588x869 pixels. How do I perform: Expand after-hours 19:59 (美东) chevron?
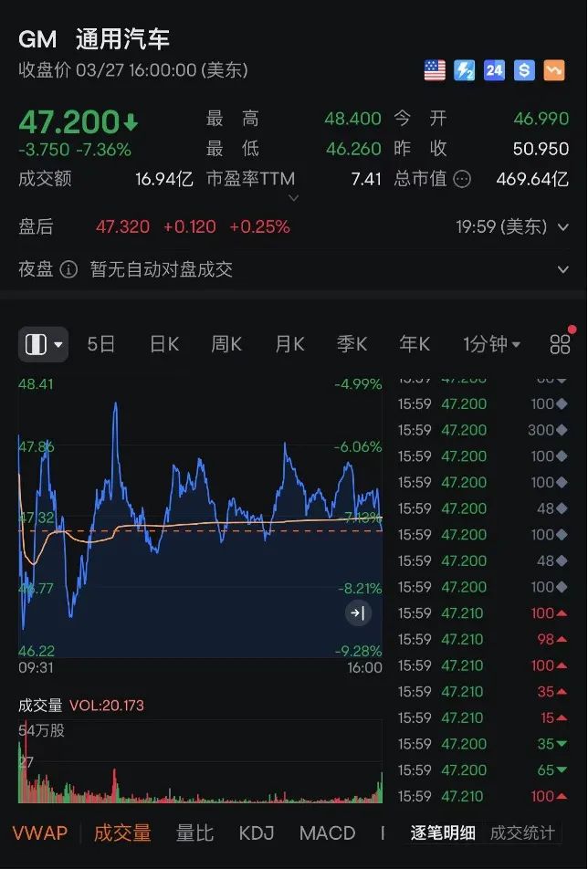pos(563,226)
